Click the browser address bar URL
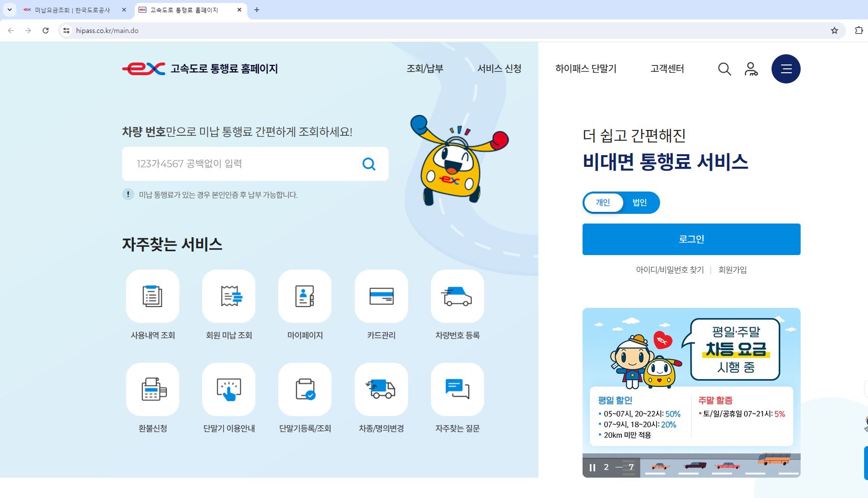868x498 pixels. click(107, 31)
